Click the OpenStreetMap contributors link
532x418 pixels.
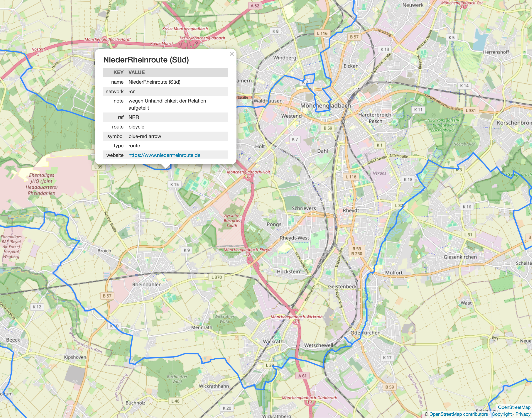[458, 414]
